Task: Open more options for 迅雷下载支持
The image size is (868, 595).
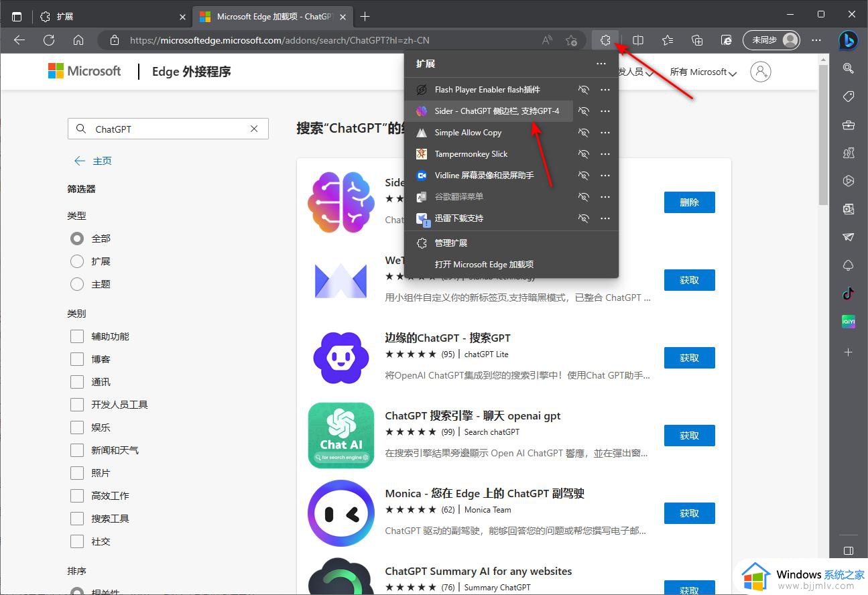Action: point(605,218)
